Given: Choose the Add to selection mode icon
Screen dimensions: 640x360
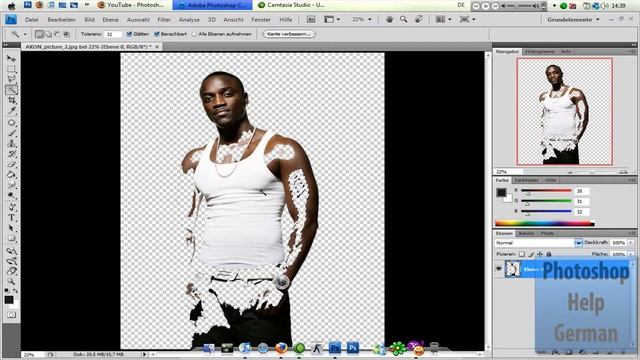Looking at the screenshot, I should 48,34.
